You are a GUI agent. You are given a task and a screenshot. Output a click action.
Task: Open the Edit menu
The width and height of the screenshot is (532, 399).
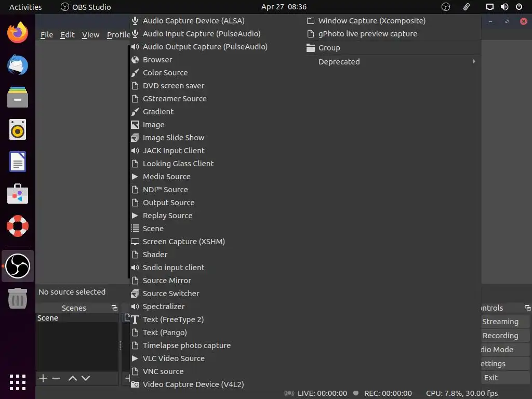(x=68, y=35)
